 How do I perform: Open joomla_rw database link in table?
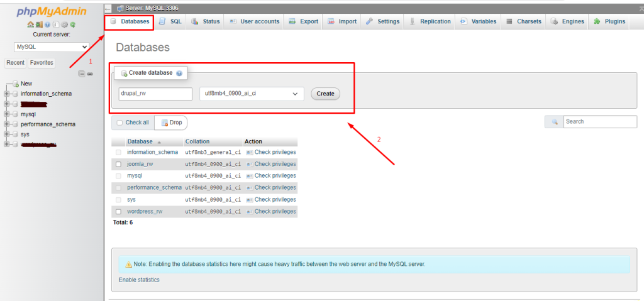(140, 164)
